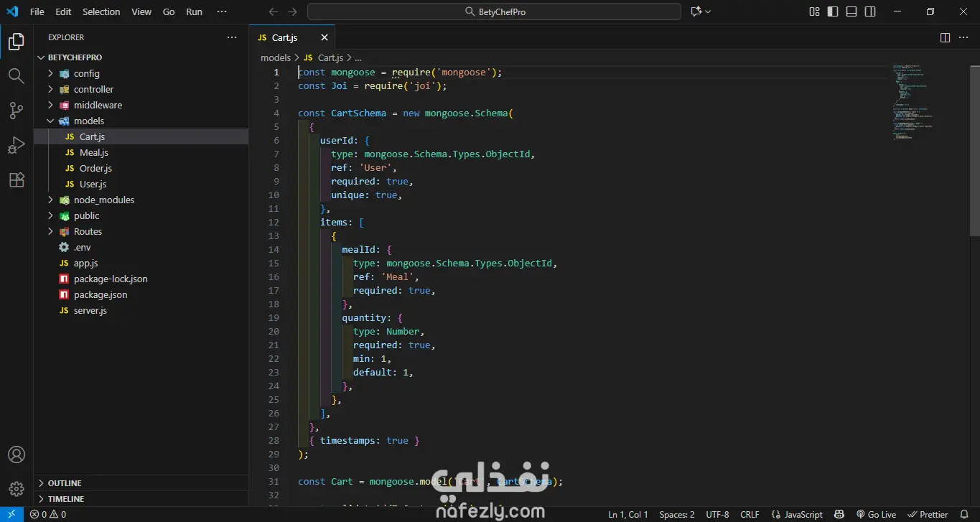Viewport: 980px width, 522px height.
Task: Open the Run and Debug view
Action: point(17,145)
